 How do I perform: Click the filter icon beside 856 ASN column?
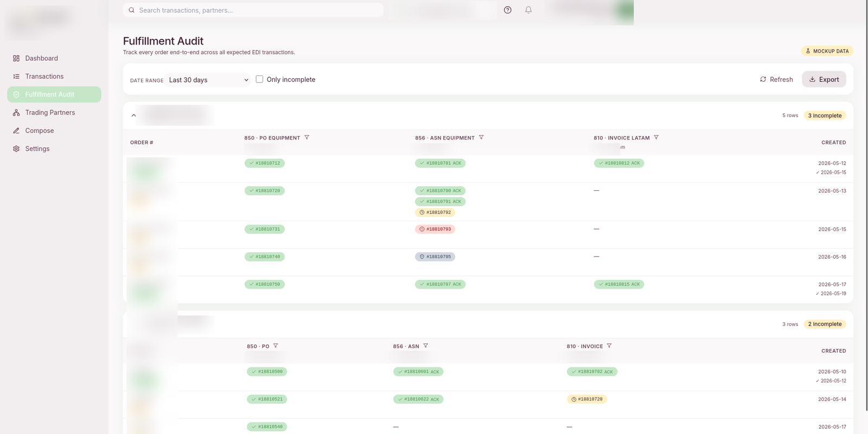[426, 346]
